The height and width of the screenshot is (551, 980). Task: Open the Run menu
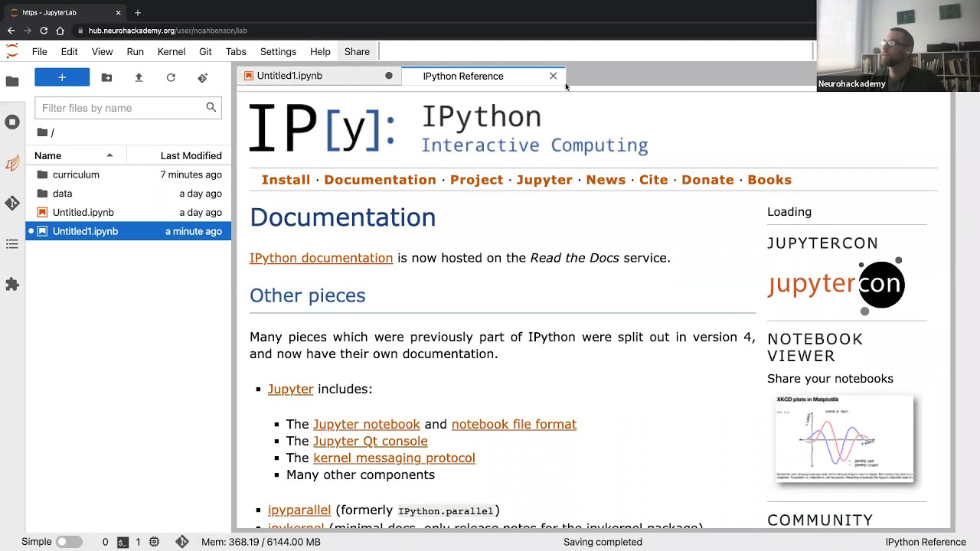(136, 51)
